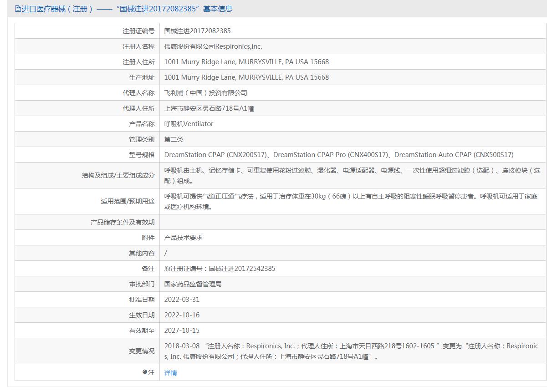This screenshot has height=392, width=547.
Task: Click registrant name 伟康股份有限公司Respironics,Inc.
Action: pos(213,46)
